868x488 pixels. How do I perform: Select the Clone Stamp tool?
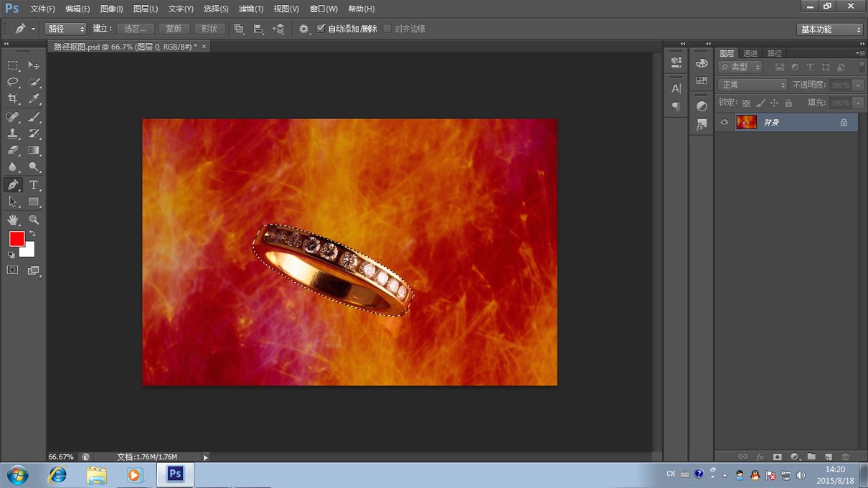click(x=13, y=133)
